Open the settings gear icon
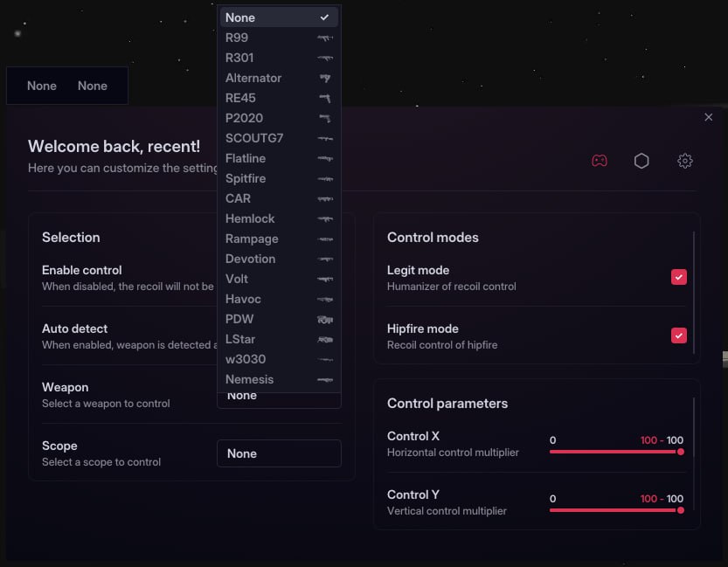 click(685, 161)
